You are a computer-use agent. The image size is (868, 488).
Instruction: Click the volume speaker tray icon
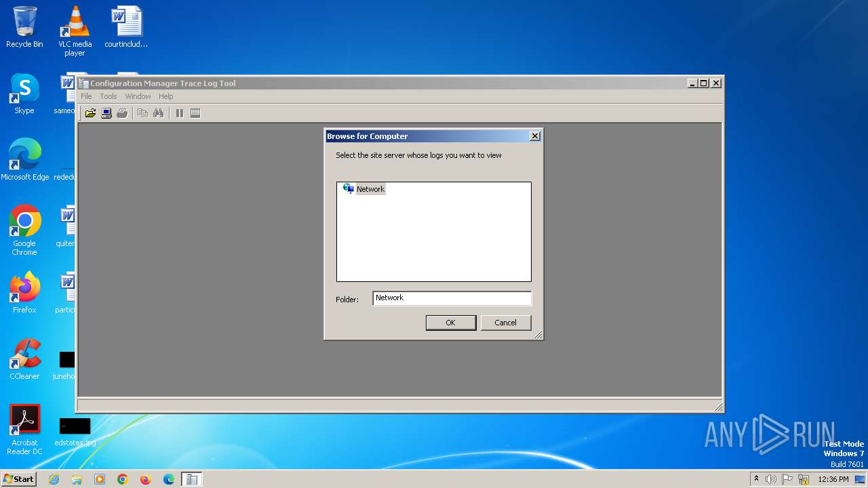coord(771,479)
